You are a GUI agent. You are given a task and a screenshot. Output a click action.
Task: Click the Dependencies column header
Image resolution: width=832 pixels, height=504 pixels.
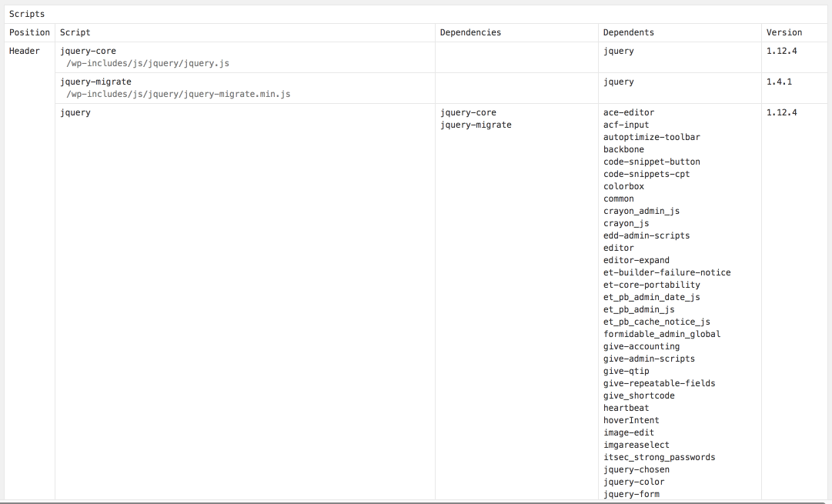point(470,32)
